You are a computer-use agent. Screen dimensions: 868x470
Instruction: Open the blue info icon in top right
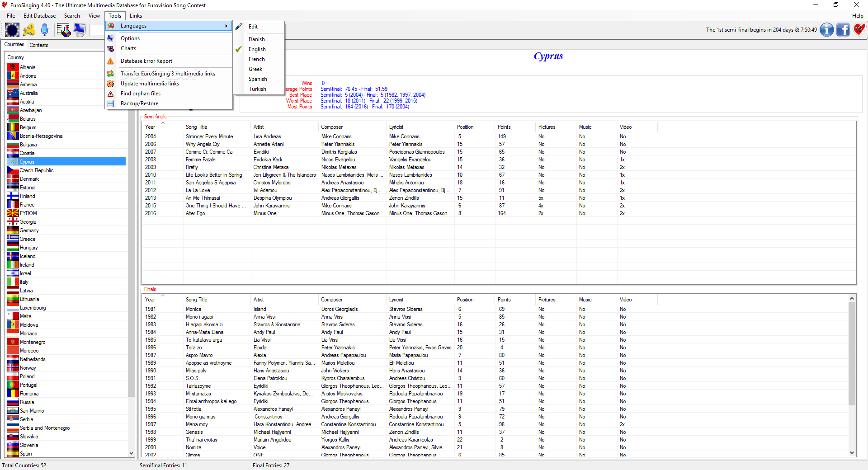827,30
